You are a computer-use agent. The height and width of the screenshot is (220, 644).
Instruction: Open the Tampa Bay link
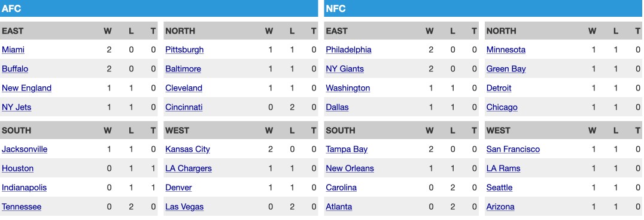[x=347, y=149]
